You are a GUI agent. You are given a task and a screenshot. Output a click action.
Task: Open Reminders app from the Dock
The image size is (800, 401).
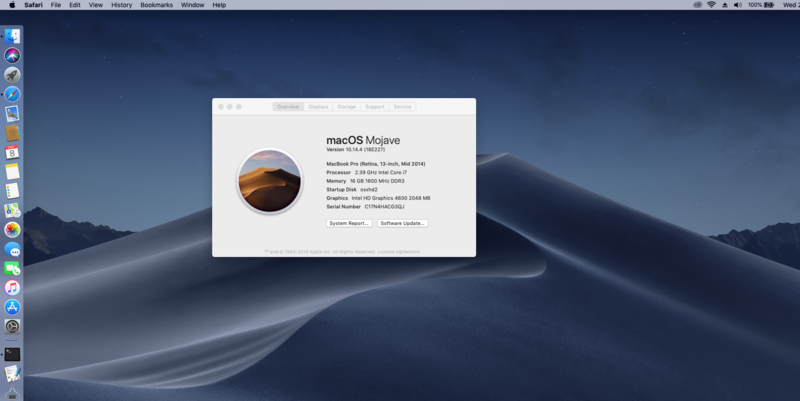[12, 191]
